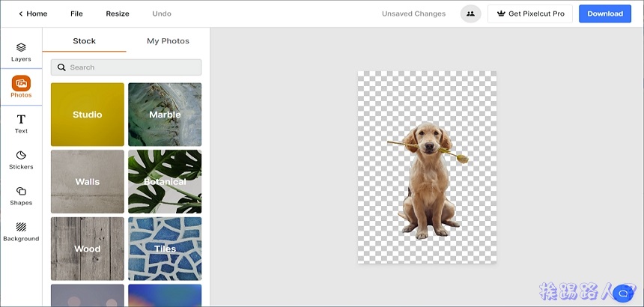Click the Unsaved Changes status text
The image size is (644, 307).
coord(413,13)
